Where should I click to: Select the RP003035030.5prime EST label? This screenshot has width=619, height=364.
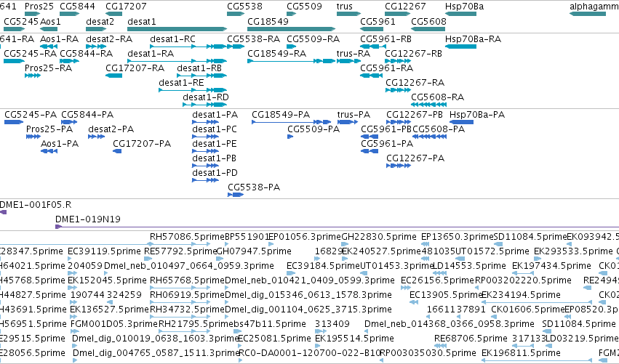click(x=428, y=353)
